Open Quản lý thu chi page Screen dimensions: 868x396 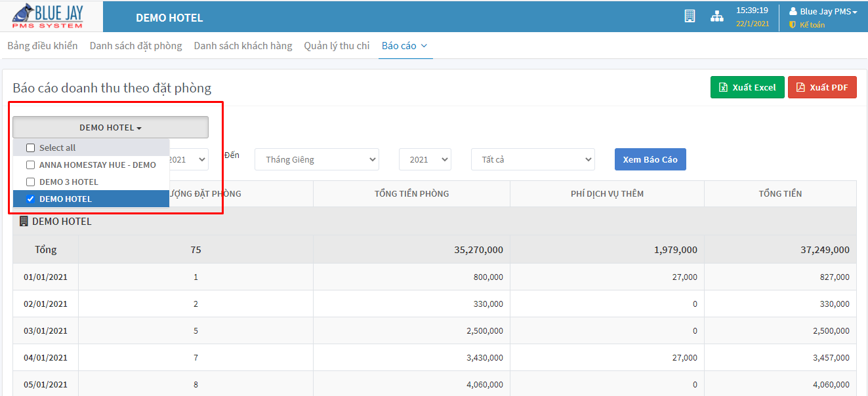tap(337, 46)
